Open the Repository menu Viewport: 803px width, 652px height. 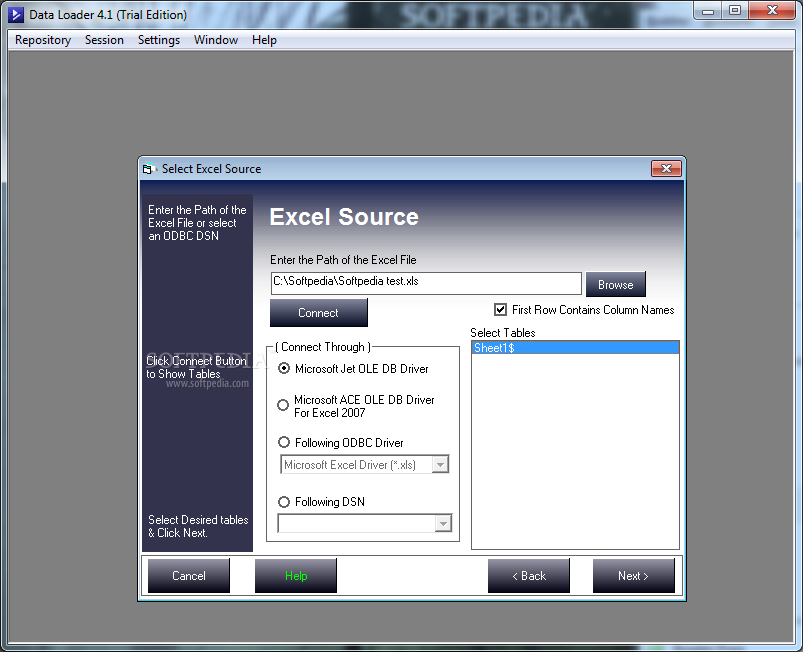[x=43, y=40]
